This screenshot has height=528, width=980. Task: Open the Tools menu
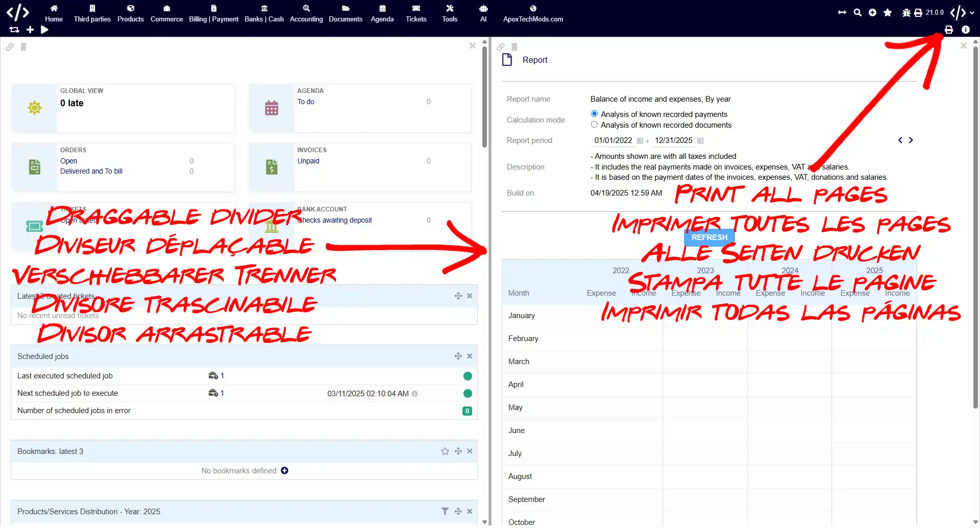pyautogui.click(x=450, y=14)
